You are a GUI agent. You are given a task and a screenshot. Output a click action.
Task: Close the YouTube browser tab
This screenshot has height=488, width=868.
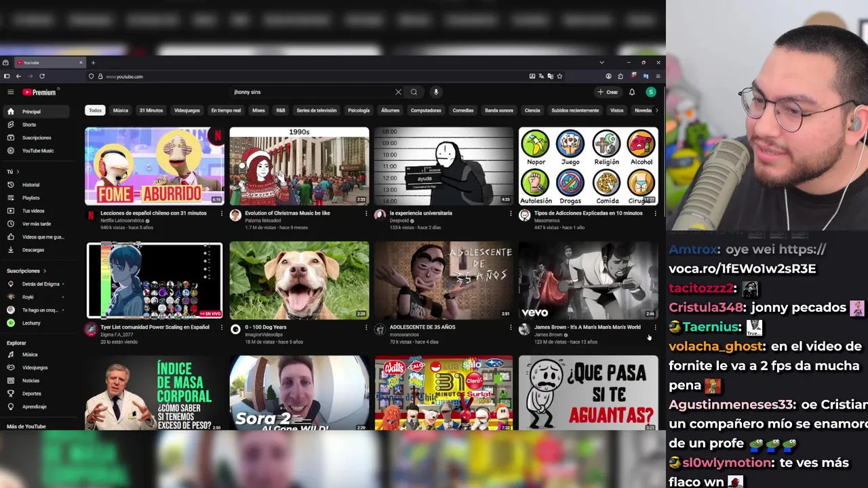[x=81, y=62]
